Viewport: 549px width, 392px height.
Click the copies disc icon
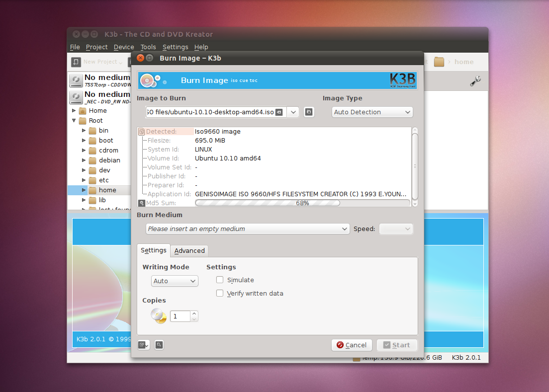[159, 316]
